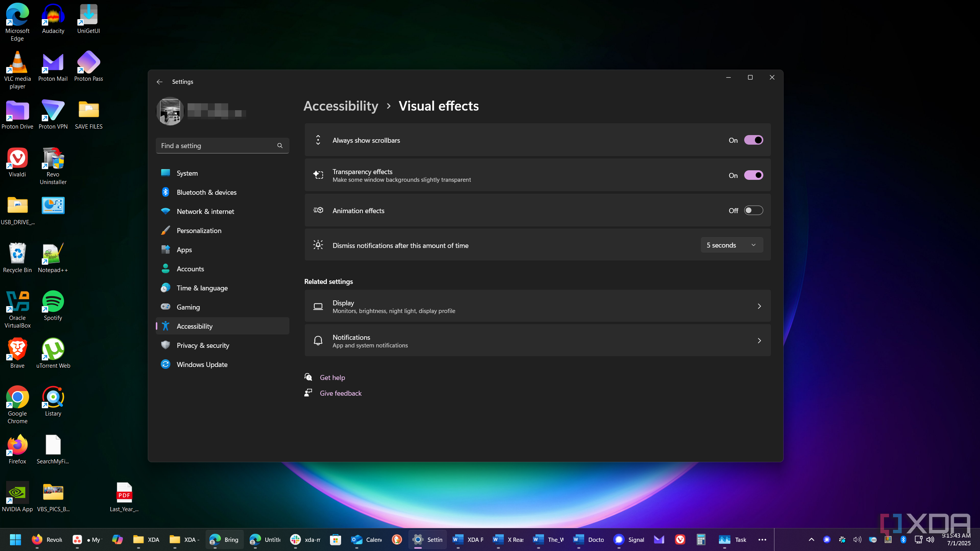Screen dimensions: 980x551
Task: Select Spotify desktop icon
Action: tap(53, 306)
